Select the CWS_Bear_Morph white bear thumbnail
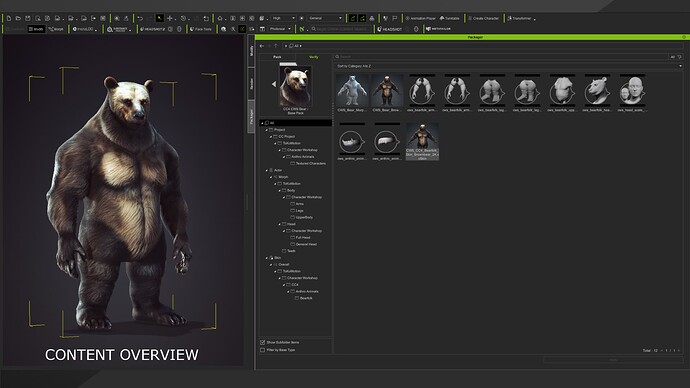Viewport: 690px width, 388px height. tap(352, 91)
